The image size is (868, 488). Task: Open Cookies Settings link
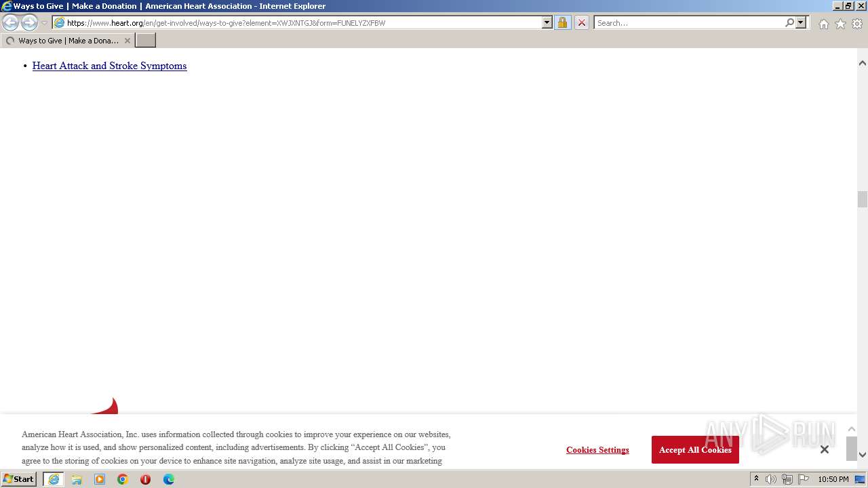point(597,450)
